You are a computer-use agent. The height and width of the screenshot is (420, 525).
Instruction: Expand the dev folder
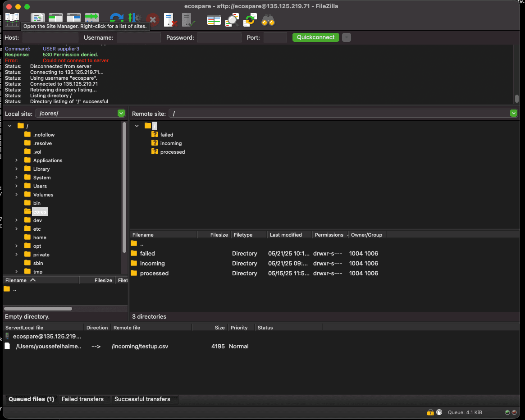(16, 220)
